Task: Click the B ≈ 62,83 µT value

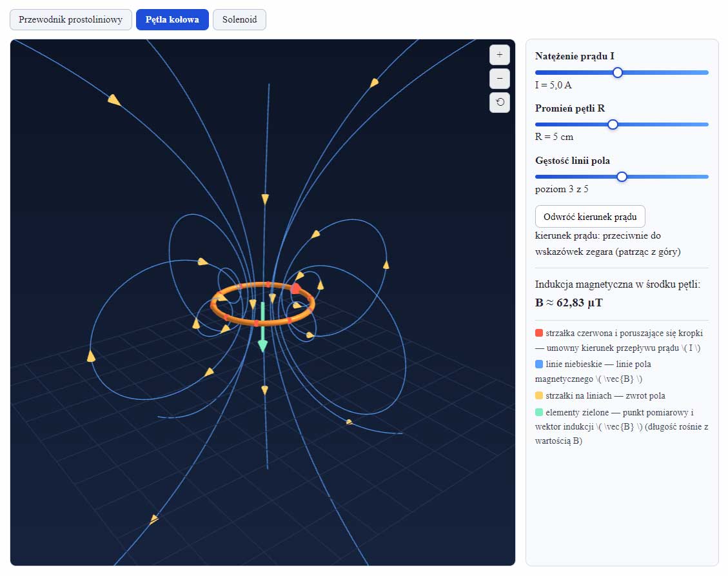Action: (x=569, y=303)
